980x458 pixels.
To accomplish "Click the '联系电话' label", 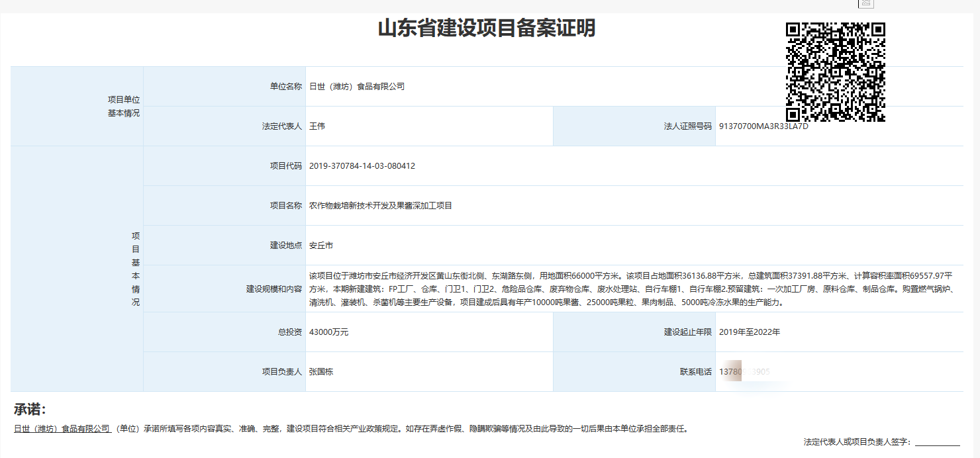I will (x=696, y=371).
